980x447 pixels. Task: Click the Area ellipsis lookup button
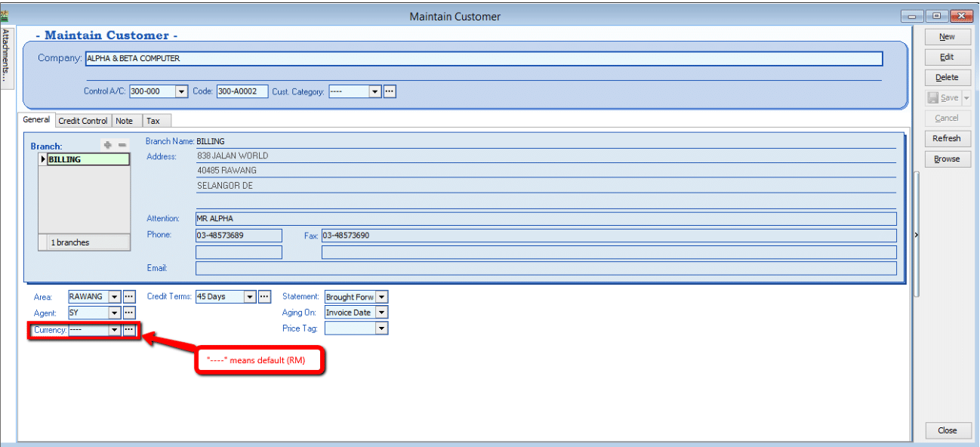[x=129, y=297]
